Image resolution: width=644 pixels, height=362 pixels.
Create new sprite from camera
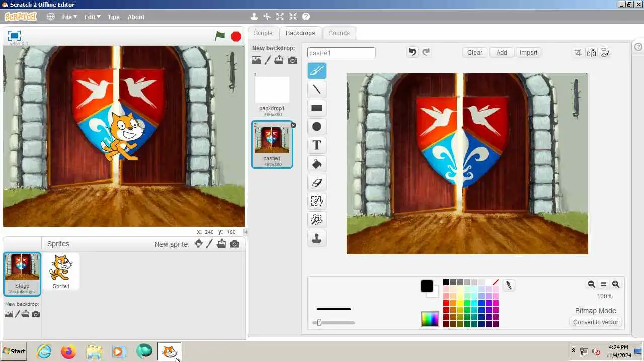click(234, 244)
